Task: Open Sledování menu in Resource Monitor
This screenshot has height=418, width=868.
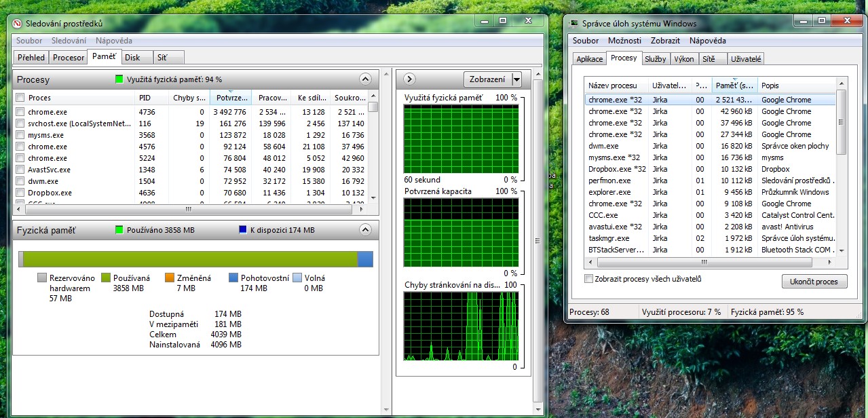Action: 69,41
